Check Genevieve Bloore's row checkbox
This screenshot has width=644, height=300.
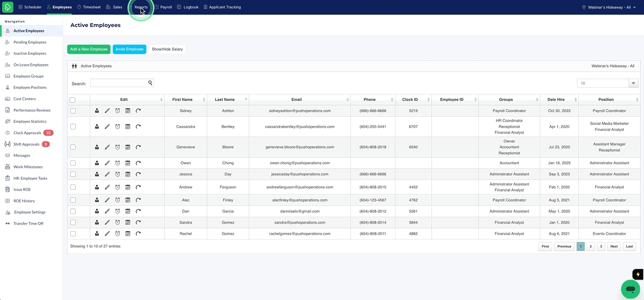[73, 147]
